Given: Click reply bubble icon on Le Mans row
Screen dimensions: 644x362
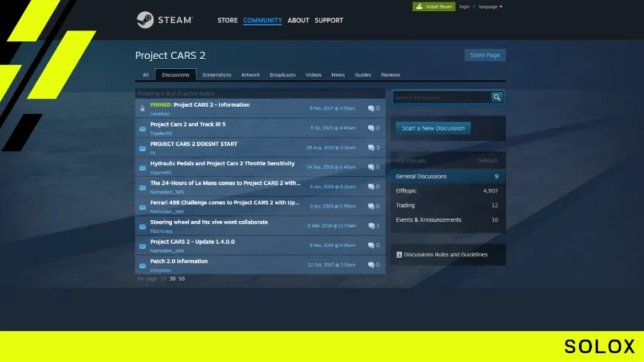Looking at the screenshot, I should (x=371, y=187).
